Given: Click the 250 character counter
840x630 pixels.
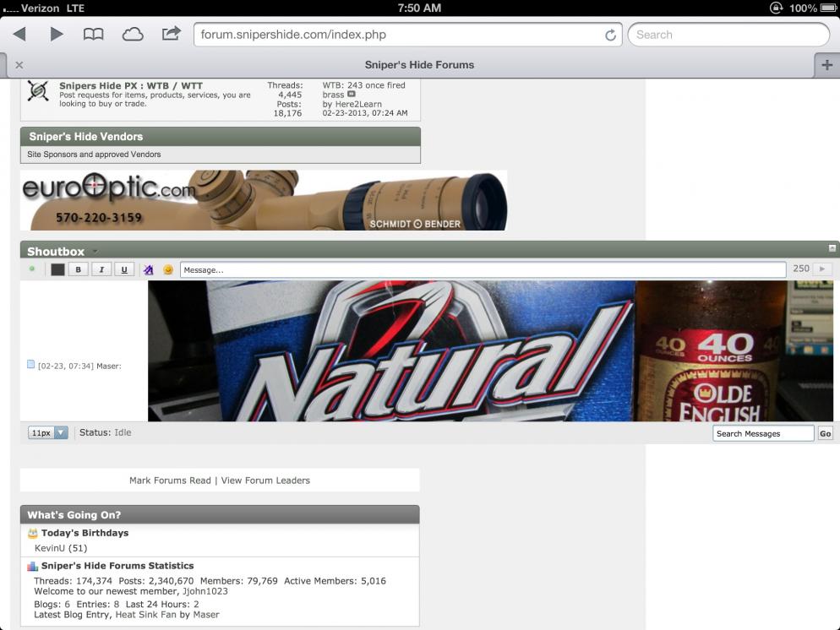Looking at the screenshot, I should point(801,269).
